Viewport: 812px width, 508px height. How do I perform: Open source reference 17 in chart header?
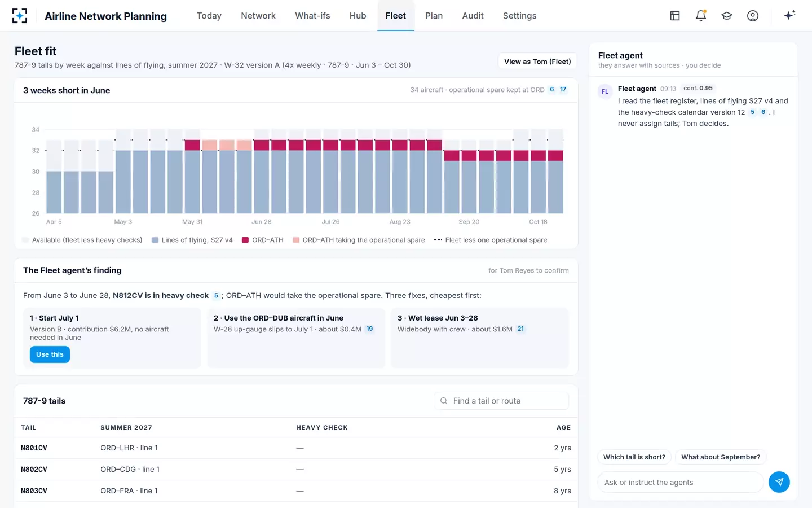pyautogui.click(x=563, y=90)
